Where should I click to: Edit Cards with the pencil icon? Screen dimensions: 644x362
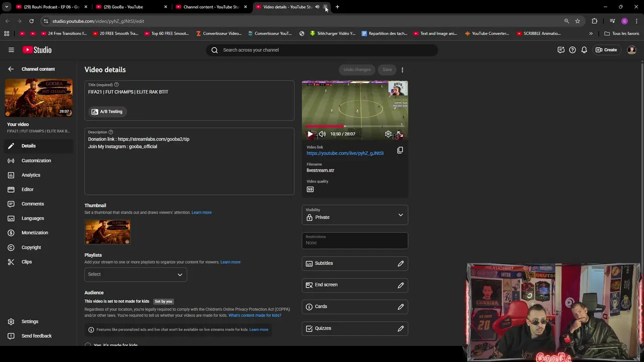(400, 307)
